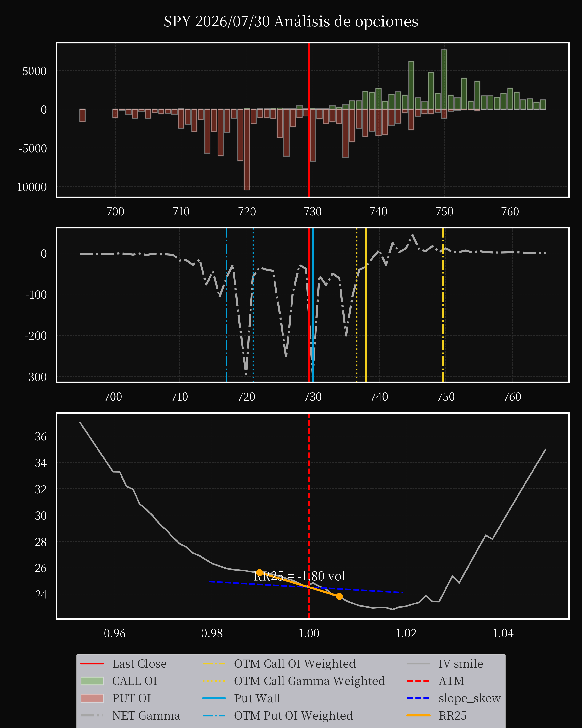The width and height of the screenshot is (582, 728).
Task: Click the right orange RR25 marker dot
Action: pos(339,596)
